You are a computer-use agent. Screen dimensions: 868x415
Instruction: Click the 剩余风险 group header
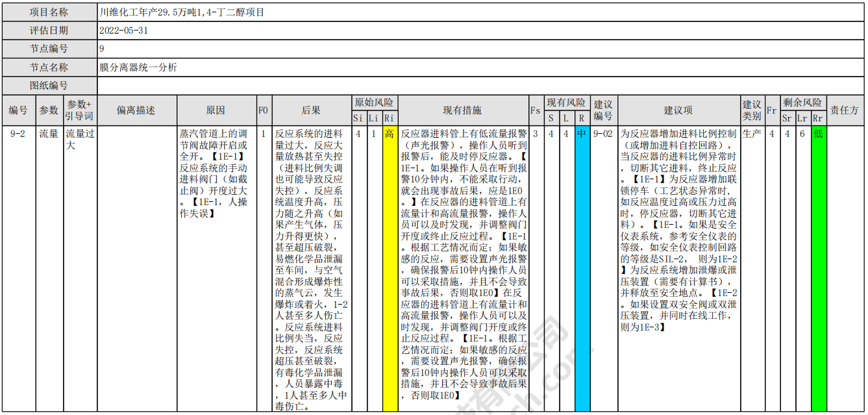point(802,103)
